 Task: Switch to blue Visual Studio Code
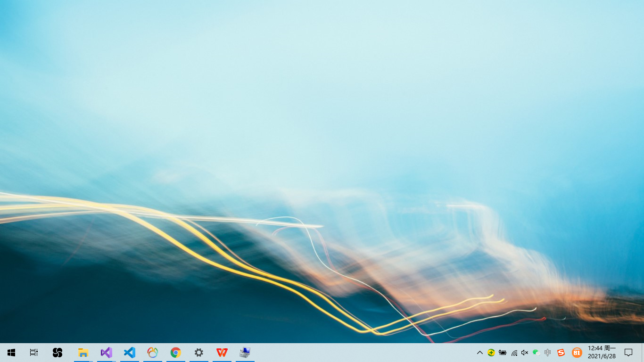click(130, 353)
